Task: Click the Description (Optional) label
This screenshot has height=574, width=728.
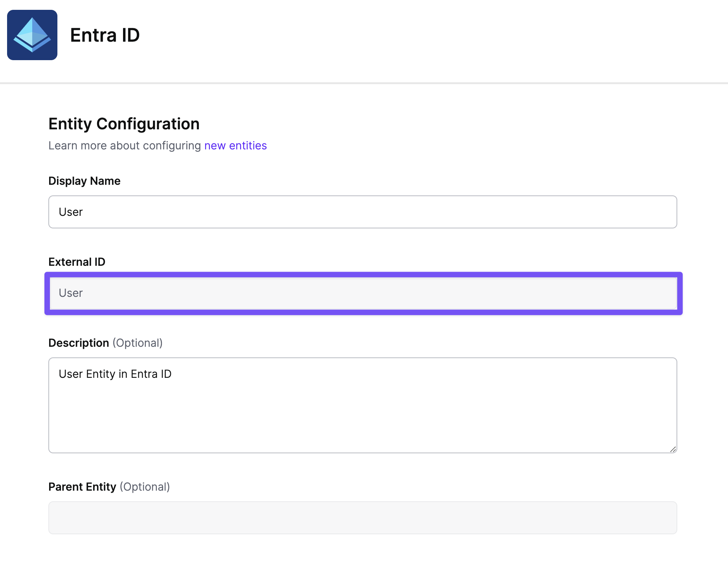Action: (105, 343)
